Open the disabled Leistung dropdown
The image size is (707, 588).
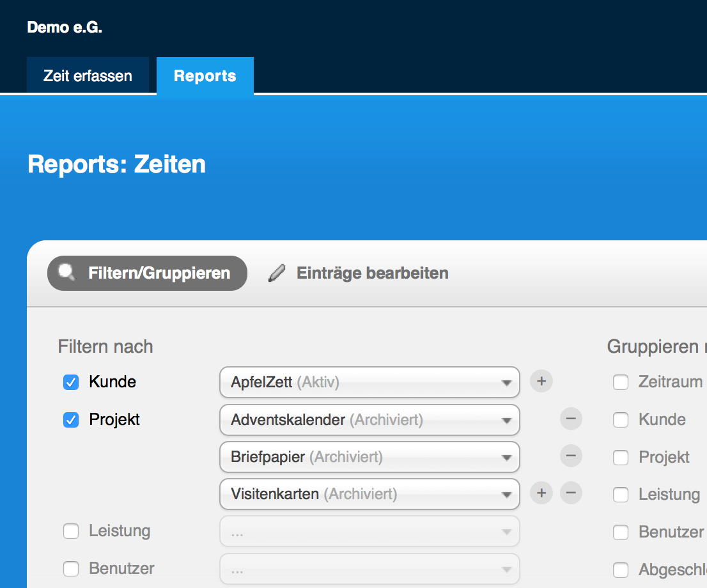[369, 532]
